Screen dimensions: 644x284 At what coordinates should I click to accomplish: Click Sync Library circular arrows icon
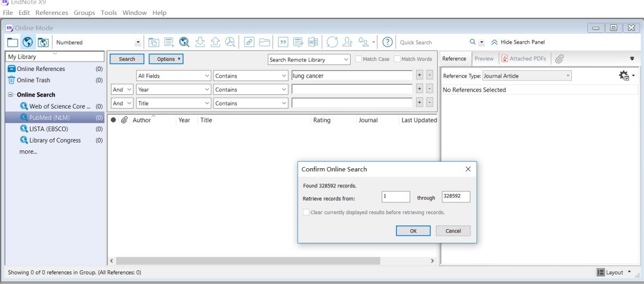332,42
